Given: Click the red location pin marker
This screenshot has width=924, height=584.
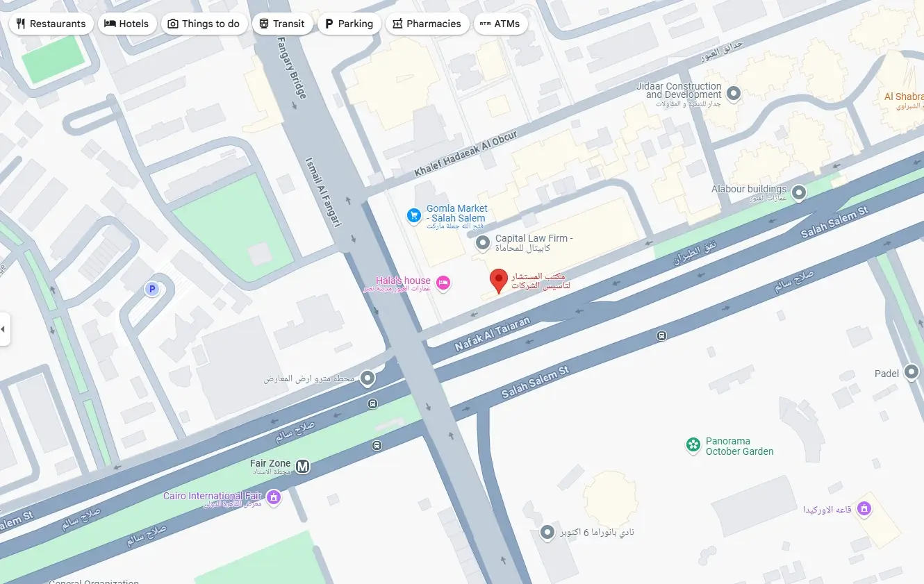Looking at the screenshot, I should pyautogui.click(x=499, y=281).
